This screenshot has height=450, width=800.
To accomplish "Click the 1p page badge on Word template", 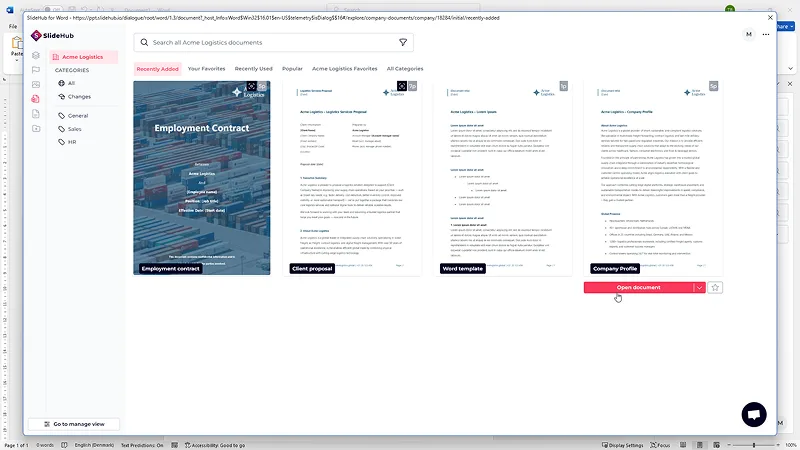I will pyautogui.click(x=563, y=86).
